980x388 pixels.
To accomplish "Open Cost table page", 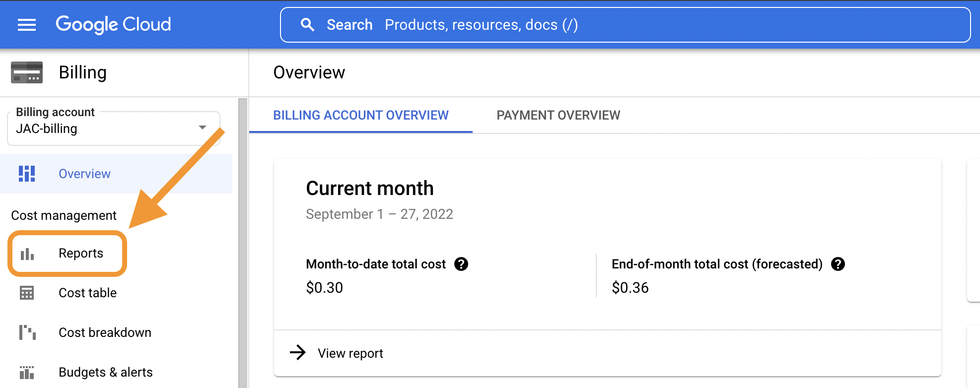I will pos(87,293).
